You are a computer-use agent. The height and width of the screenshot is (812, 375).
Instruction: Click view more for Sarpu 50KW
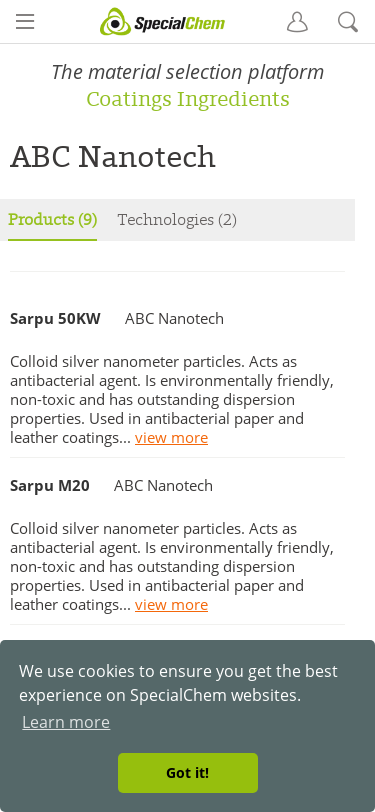point(171,438)
